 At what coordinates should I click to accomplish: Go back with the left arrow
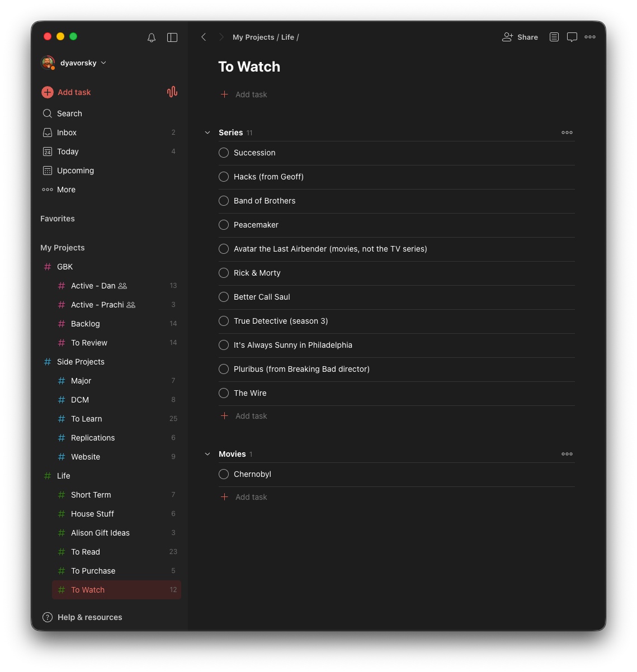[x=204, y=37]
